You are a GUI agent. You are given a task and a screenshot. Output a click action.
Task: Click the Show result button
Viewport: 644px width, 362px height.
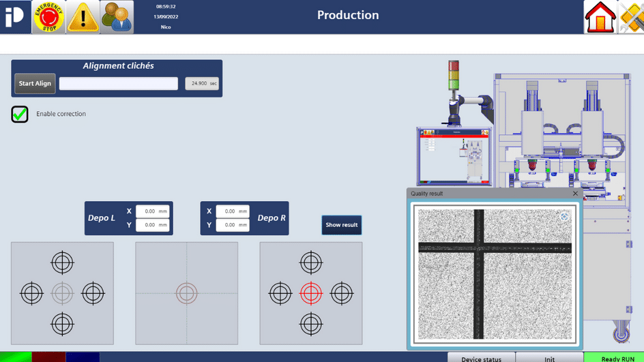(342, 225)
